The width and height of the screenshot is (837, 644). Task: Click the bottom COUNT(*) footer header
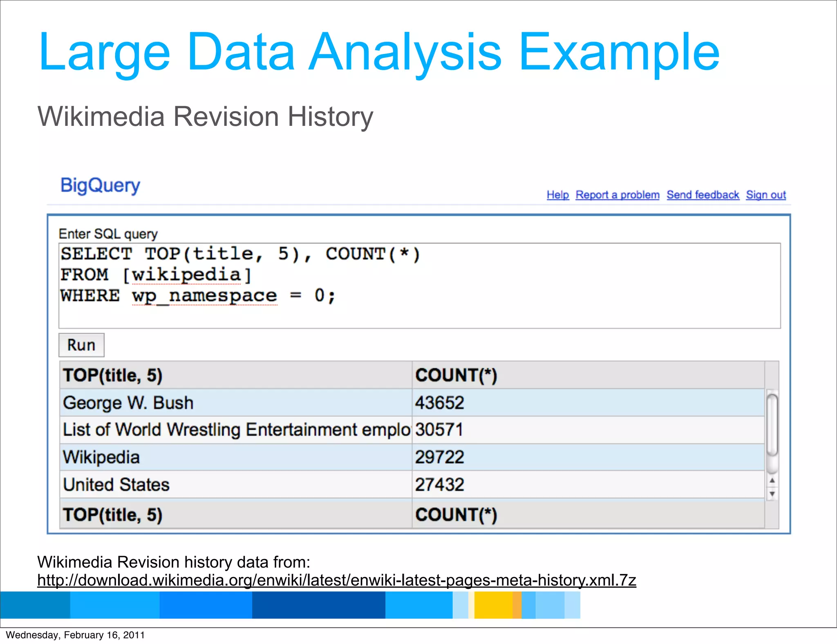(588, 514)
